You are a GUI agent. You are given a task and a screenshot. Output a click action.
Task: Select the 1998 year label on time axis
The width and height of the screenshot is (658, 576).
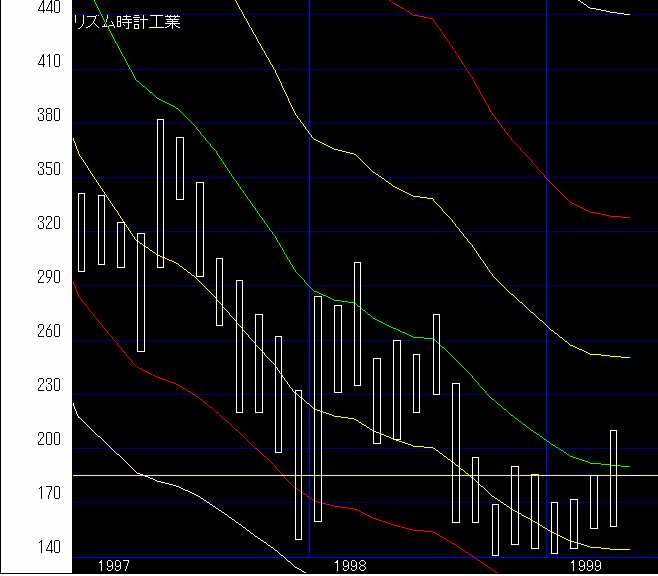coord(351,566)
